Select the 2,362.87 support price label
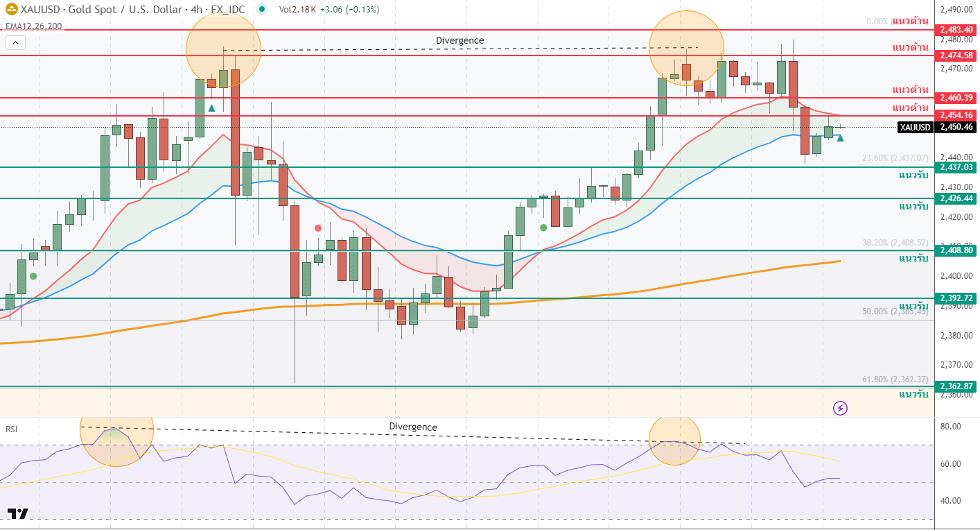The width and height of the screenshot is (980, 530). 956,386
